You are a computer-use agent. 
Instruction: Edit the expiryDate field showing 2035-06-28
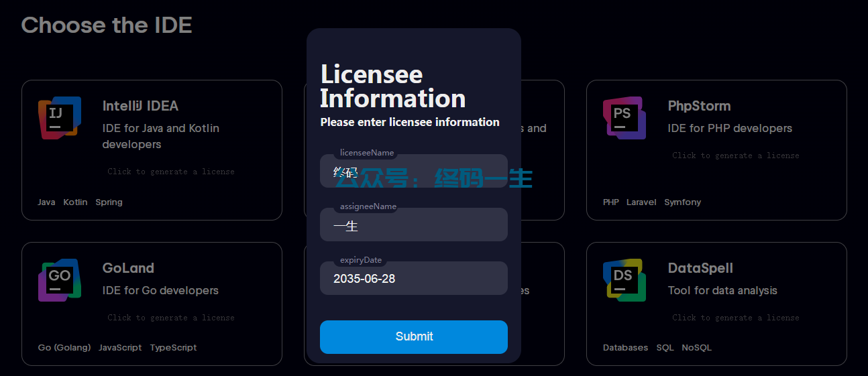tap(414, 278)
